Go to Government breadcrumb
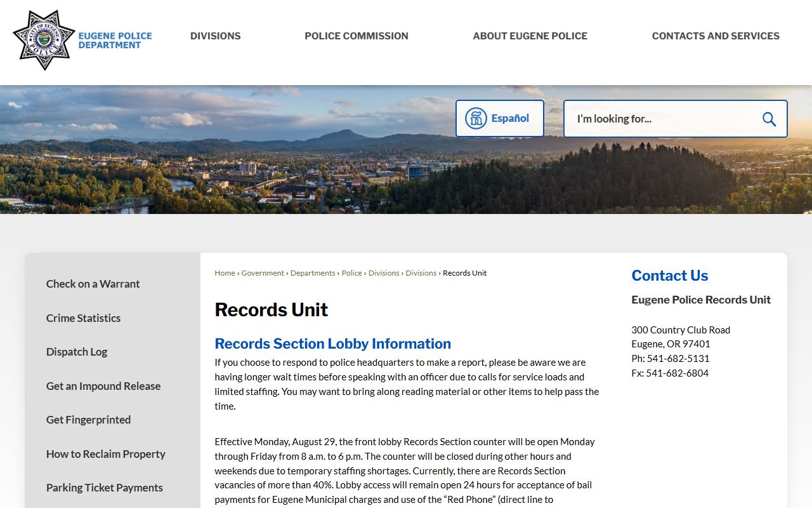 coord(263,273)
